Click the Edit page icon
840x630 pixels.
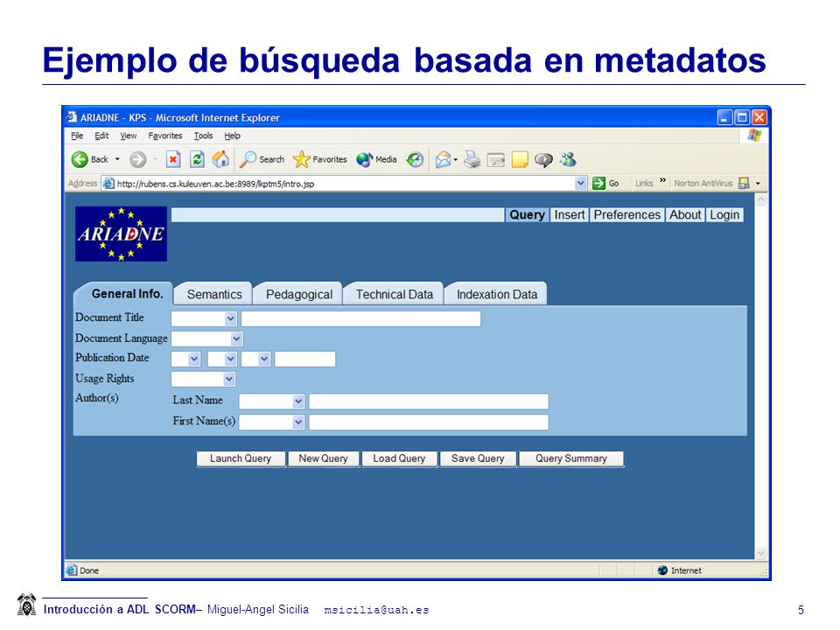pyautogui.click(x=496, y=159)
